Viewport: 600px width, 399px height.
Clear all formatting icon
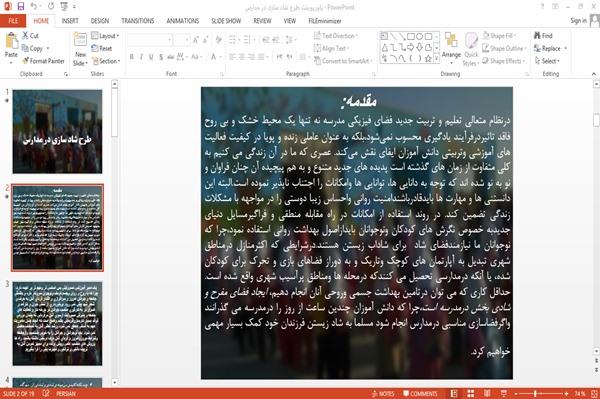(x=218, y=40)
